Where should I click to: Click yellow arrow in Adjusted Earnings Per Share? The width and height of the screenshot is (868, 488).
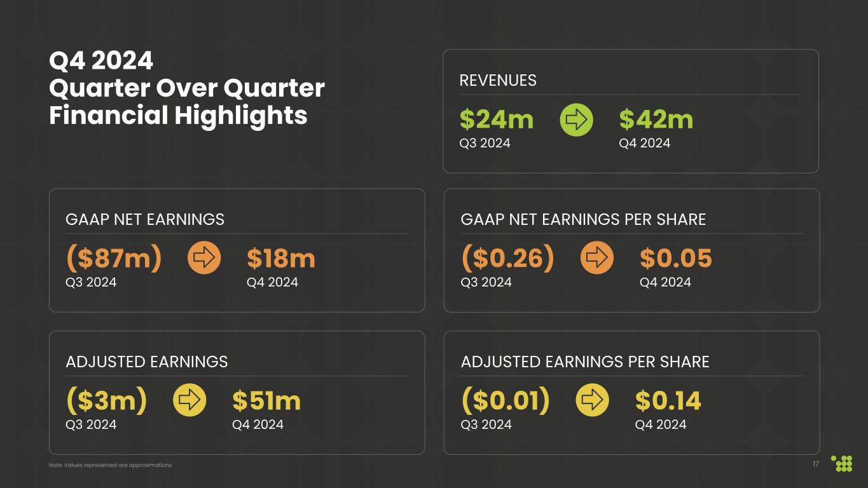coord(592,400)
